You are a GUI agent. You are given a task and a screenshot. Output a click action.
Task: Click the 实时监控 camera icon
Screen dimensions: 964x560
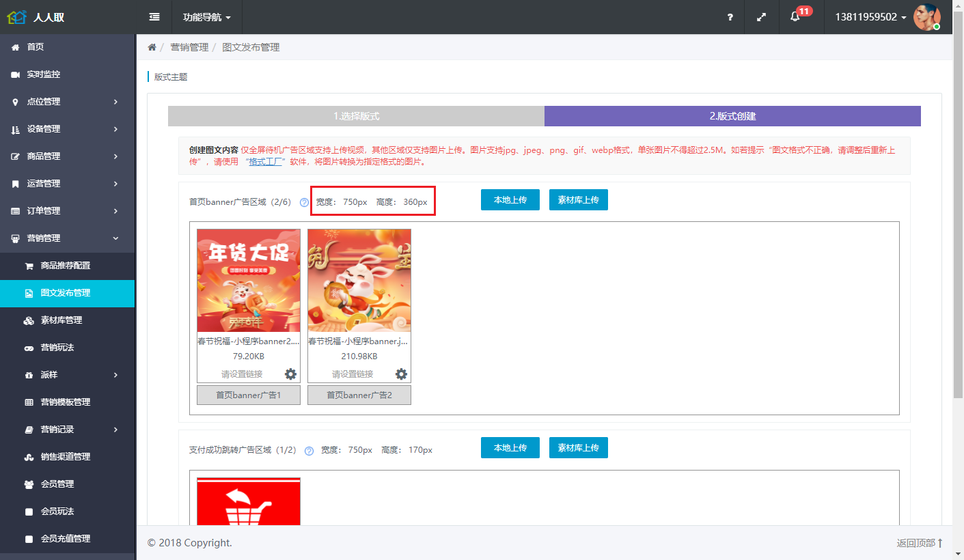15,74
